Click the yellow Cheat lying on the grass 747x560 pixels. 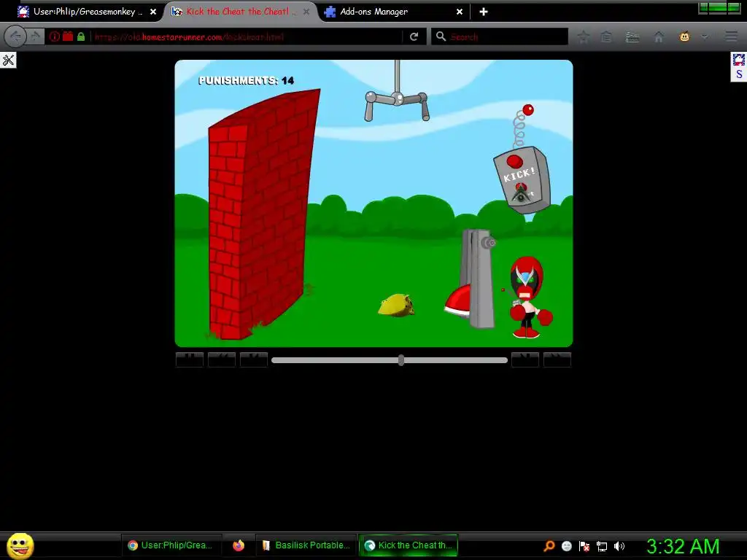click(396, 306)
